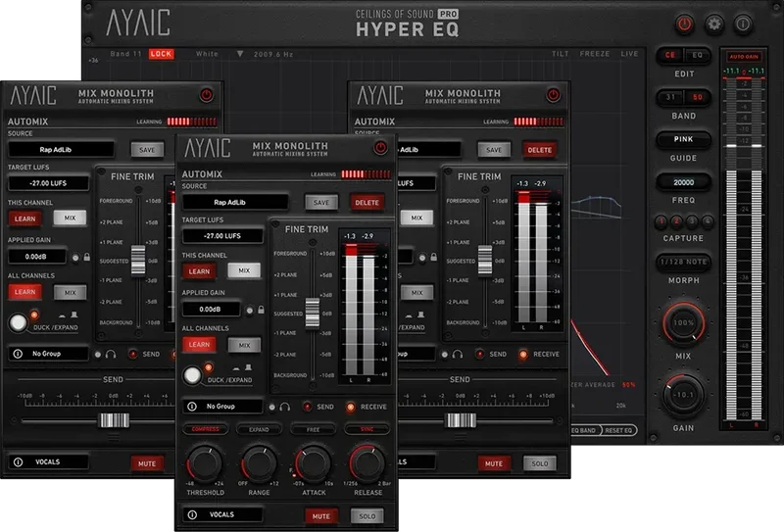Click DELETE in front Mix Monolith window
This screenshot has width=784, height=532.
coord(367,203)
